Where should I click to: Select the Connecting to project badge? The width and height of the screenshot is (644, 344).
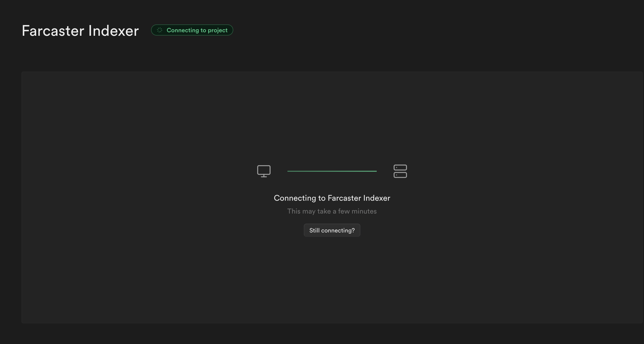[x=192, y=30]
